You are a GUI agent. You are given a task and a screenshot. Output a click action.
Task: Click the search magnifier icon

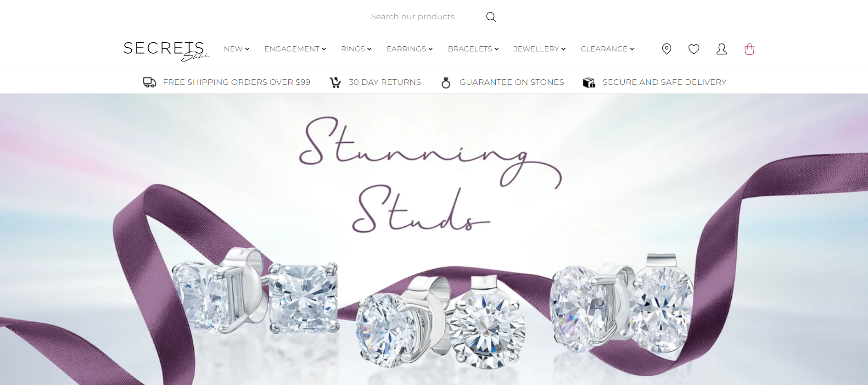(x=491, y=17)
